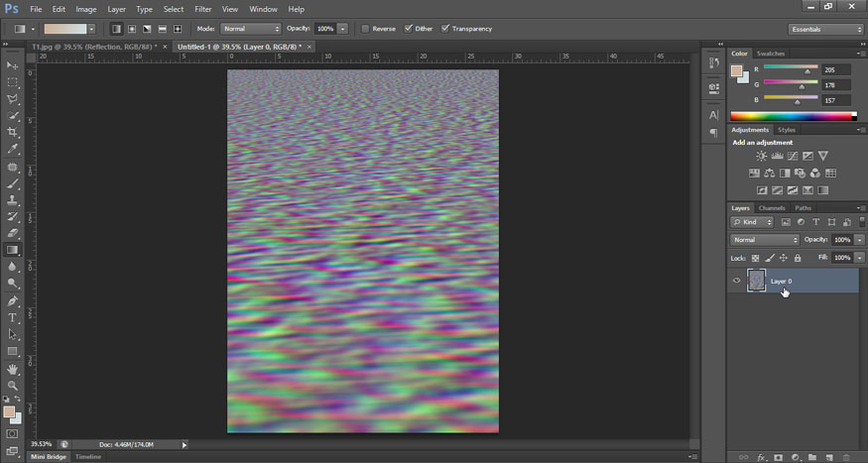The width and height of the screenshot is (868, 463).
Task: Click the Radial Gradient style icon
Action: [x=132, y=29]
